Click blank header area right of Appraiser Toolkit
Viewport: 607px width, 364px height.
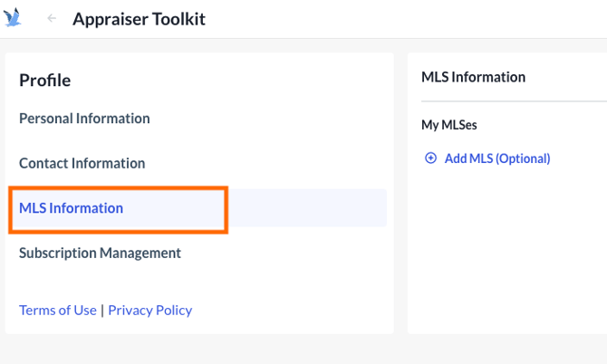pyautogui.click(x=408, y=19)
